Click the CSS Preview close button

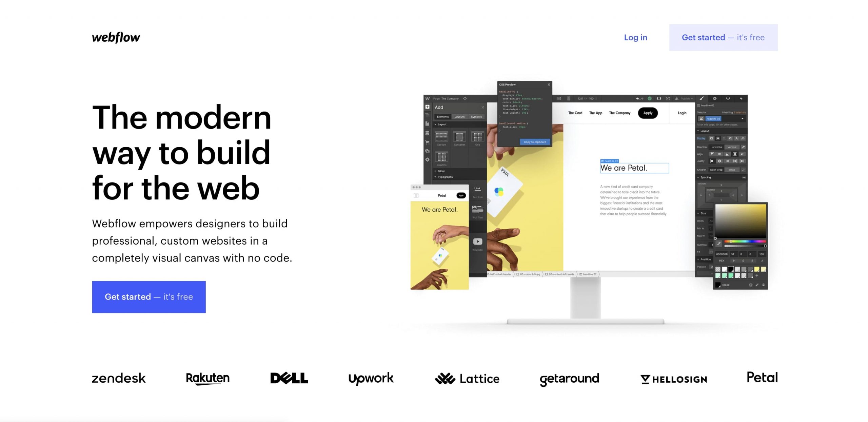(548, 84)
